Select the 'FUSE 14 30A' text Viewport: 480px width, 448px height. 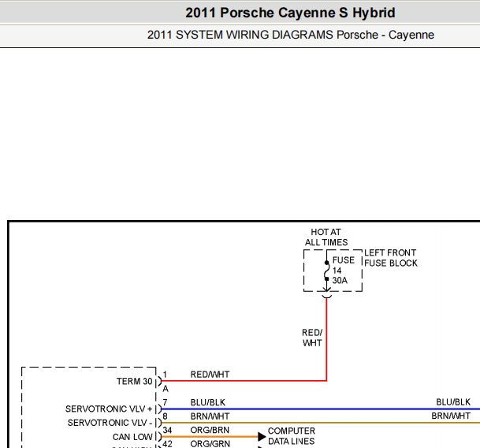pos(343,271)
